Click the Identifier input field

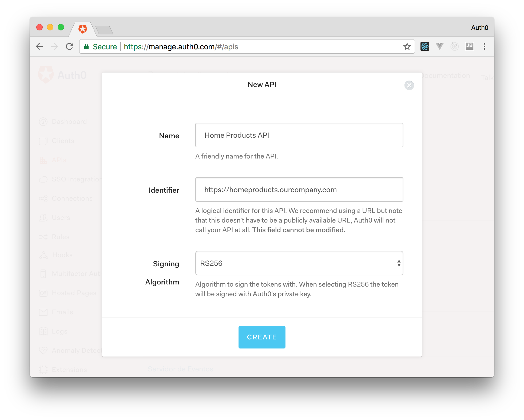[x=299, y=189]
